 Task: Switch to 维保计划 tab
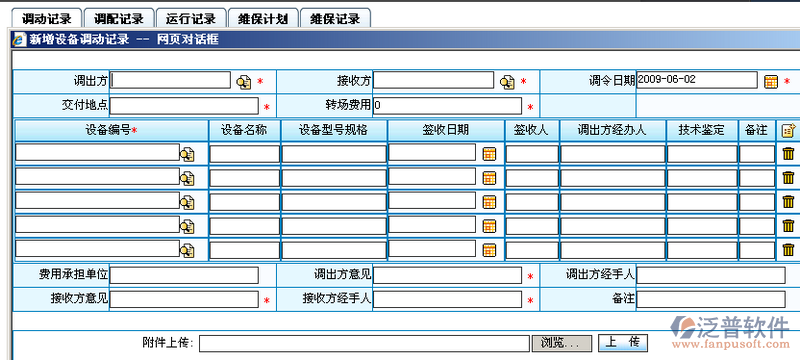pos(263,19)
